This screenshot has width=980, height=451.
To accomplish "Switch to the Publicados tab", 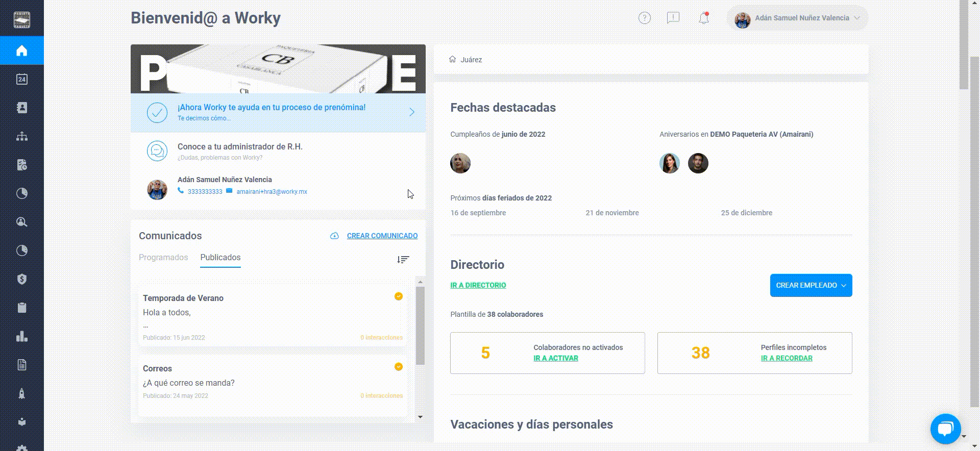I will [x=220, y=258].
